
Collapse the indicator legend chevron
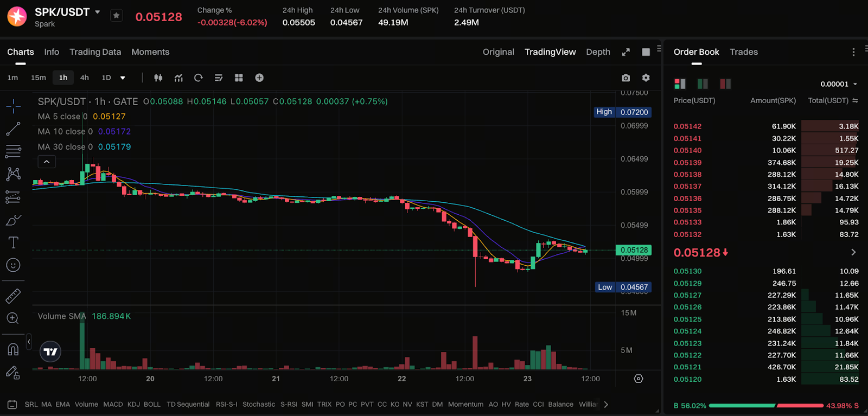tap(47, 162)
